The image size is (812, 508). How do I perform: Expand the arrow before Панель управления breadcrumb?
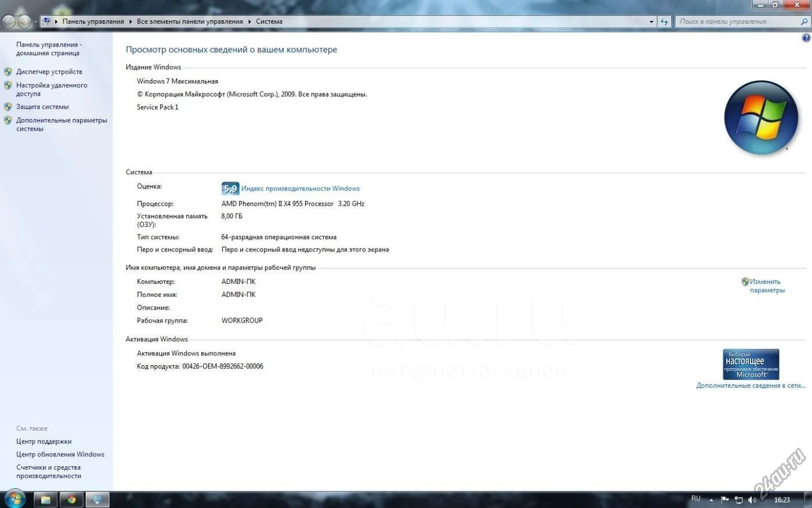tap(56, 21)
